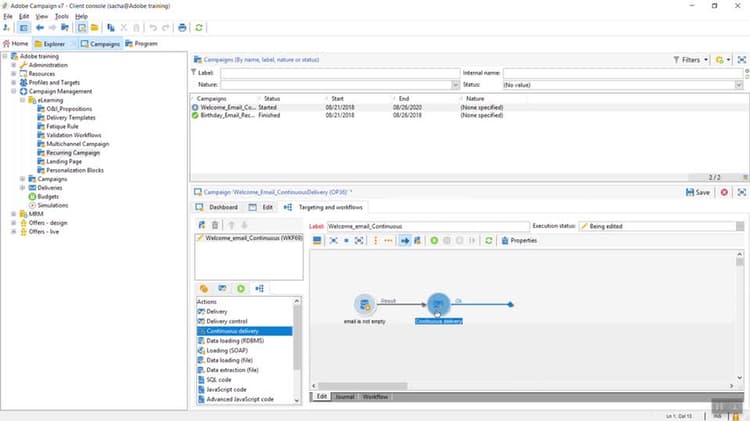The height and width of the screenshot is (421, 750).
Task: Click the duplicate icon in main toolbar
Action: click(111, 28)
